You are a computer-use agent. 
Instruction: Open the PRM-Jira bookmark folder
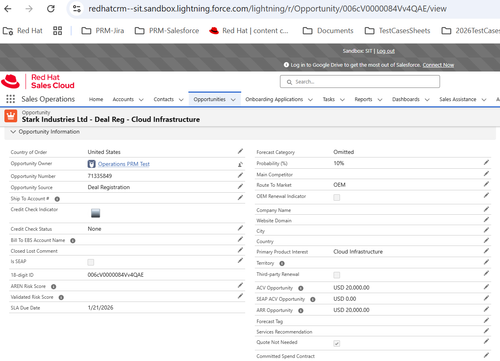103,31
